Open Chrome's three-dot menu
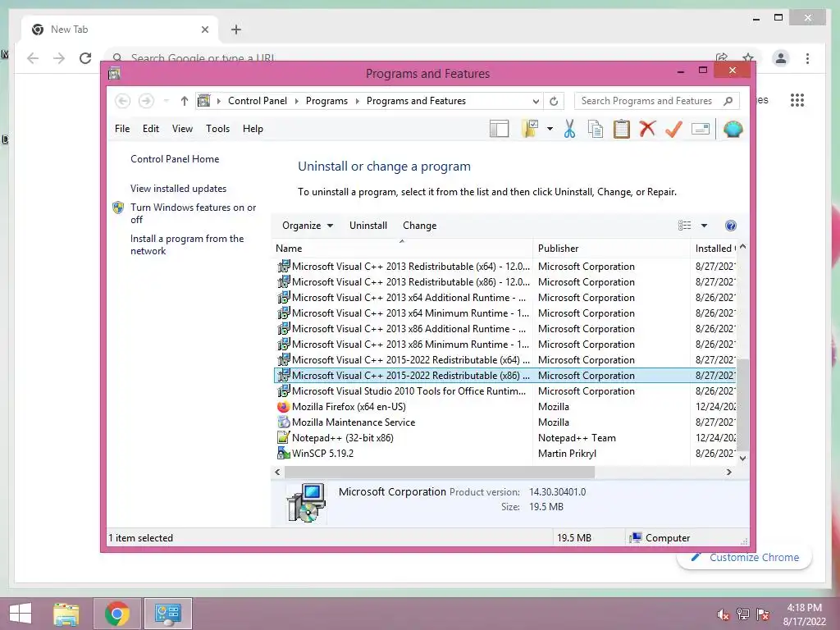 807,58
